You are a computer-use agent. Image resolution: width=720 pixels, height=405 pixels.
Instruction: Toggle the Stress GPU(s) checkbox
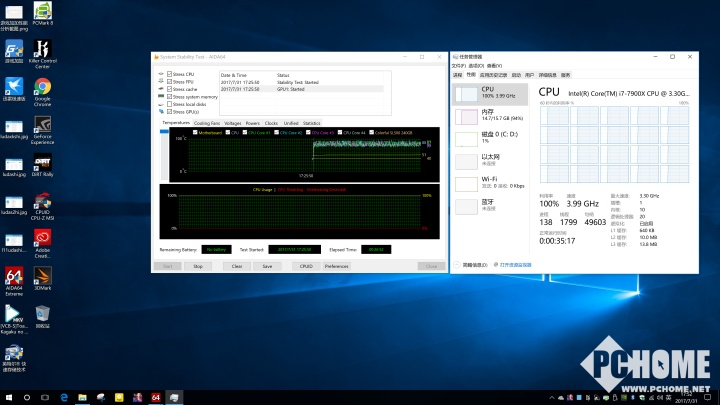click(169, 112)
